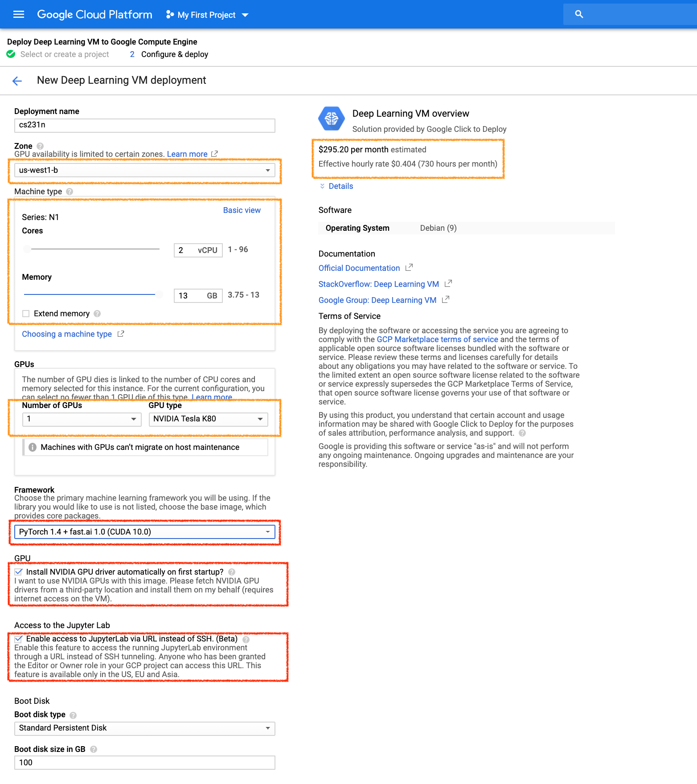Click the back arrow beside New Deep Learning VM deployment

(x=17, y=81)
